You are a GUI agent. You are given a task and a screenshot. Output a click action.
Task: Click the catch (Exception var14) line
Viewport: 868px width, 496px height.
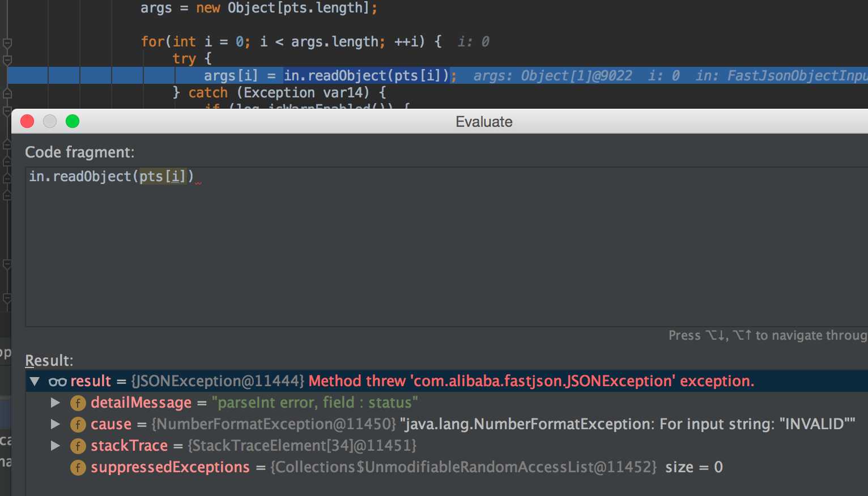[x=279, y=92]
